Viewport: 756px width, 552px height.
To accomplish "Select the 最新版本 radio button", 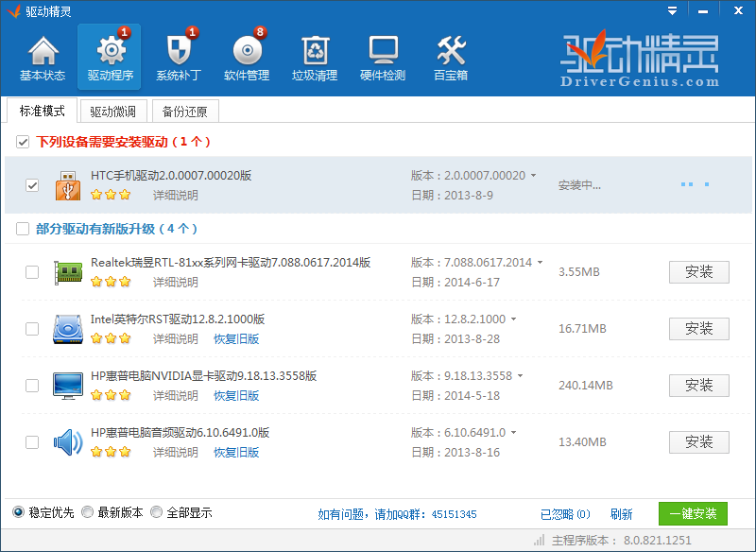I will pyautogui.click(x=87, y=512).
